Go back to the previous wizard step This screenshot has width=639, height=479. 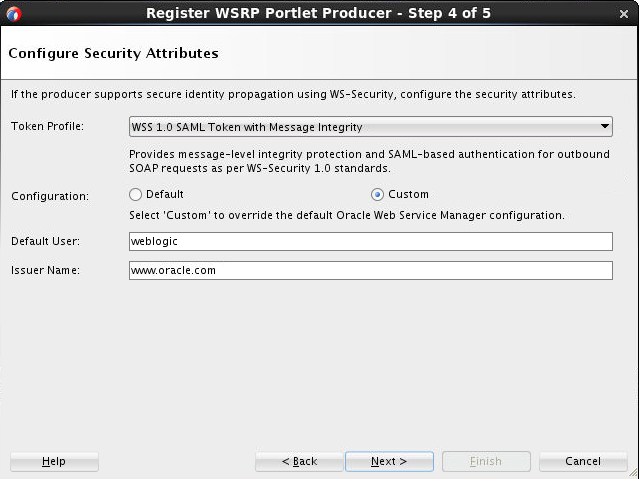[x=299, y=461]
